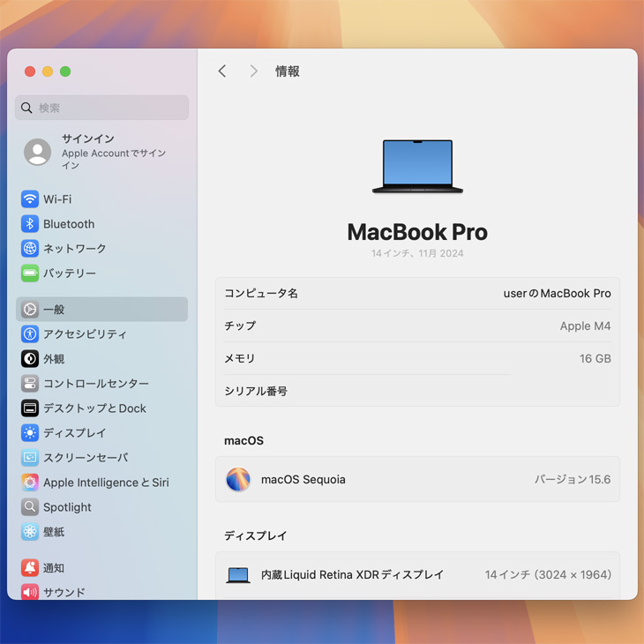The height and width of the screenshot is (644, 644).
Task: Minimize window with yellow button
Action: coord(48,71)
